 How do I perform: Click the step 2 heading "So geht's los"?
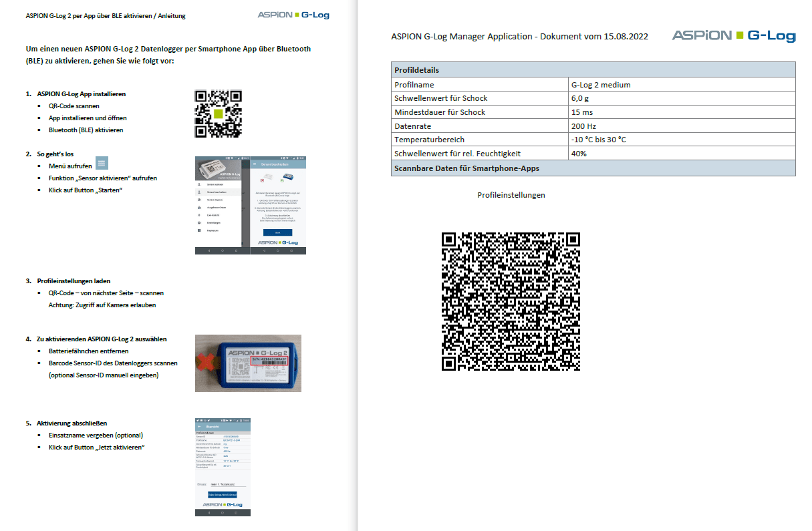[55, 154]
